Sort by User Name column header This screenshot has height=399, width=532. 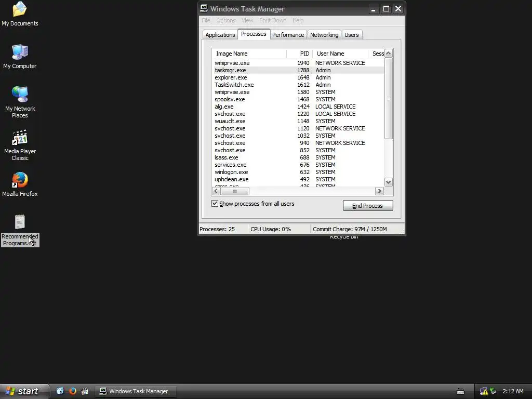(340, 54)
